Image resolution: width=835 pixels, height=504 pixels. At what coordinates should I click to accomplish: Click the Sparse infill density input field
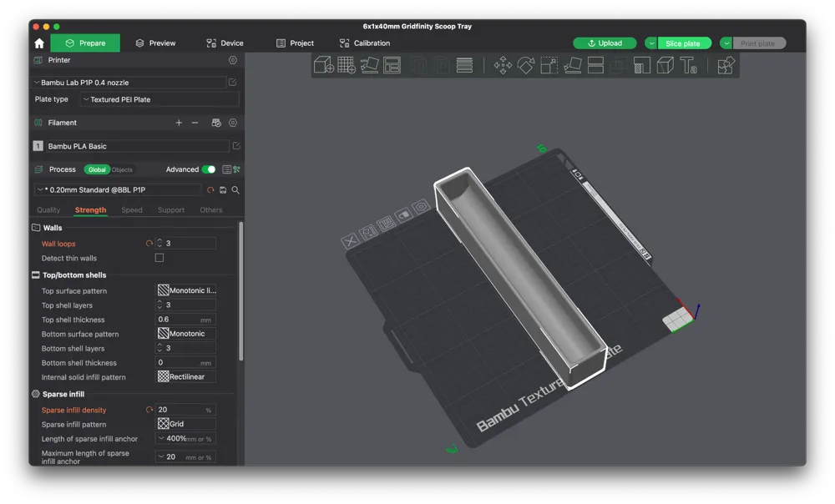180,410
